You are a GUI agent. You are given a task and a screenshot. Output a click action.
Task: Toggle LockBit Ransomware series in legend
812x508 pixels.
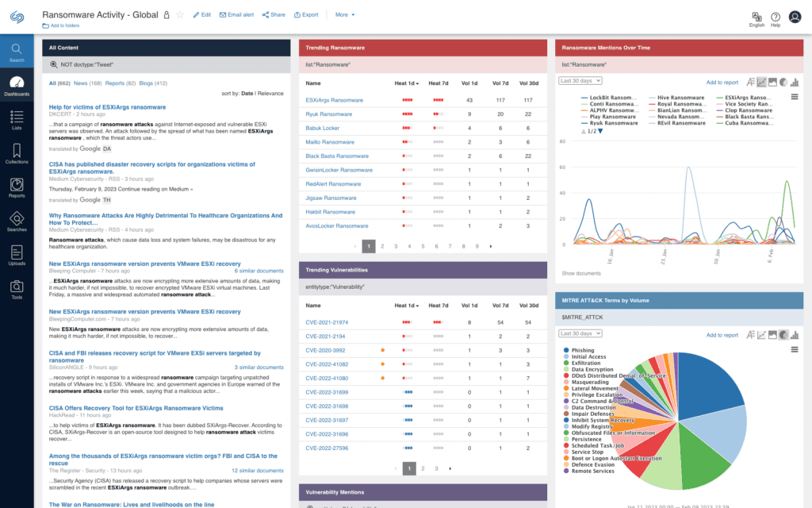tap(607, 98)
